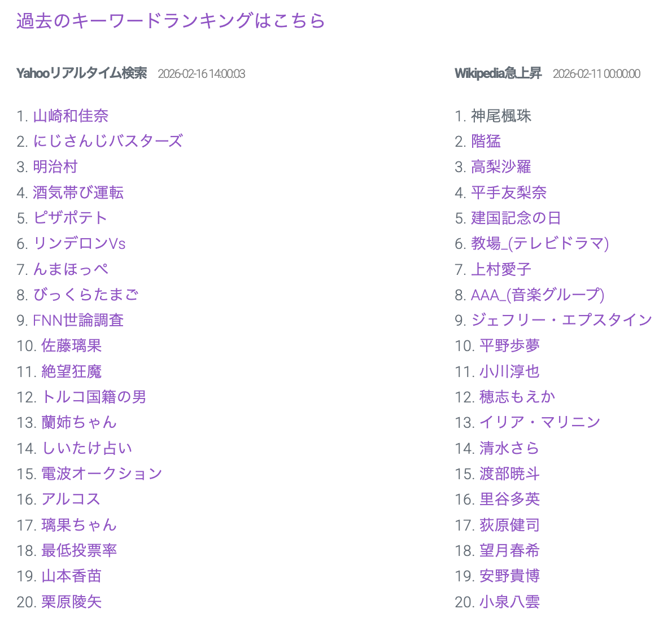
Task: Click the 栗原陵矢 link
Action: click(x=71, y=602)
